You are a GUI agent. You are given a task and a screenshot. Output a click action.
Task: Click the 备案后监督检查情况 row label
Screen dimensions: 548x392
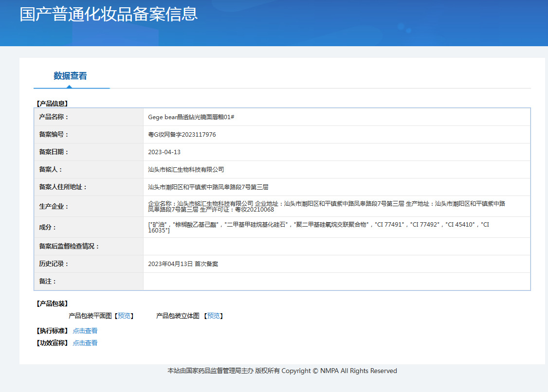pos(69,247)
